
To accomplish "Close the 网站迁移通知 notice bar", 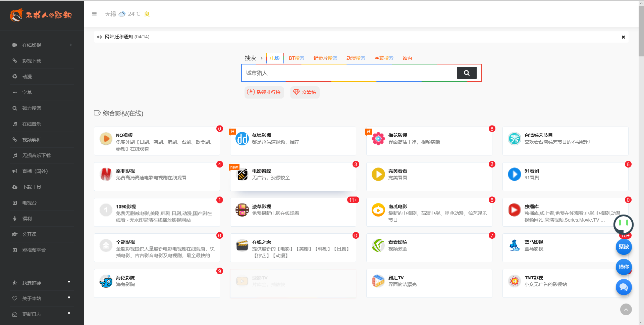I will [x=623, y=37].
